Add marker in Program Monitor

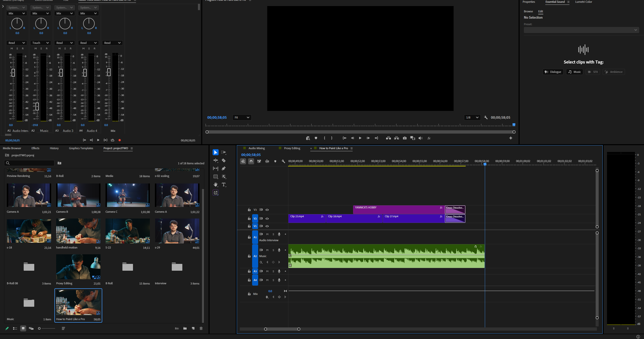coord(316,138)
